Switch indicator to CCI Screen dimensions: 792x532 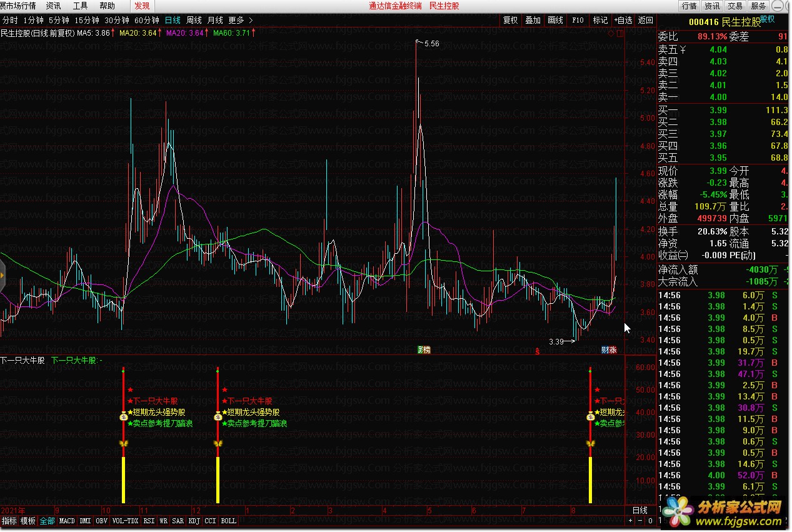[x=211, y=521]
